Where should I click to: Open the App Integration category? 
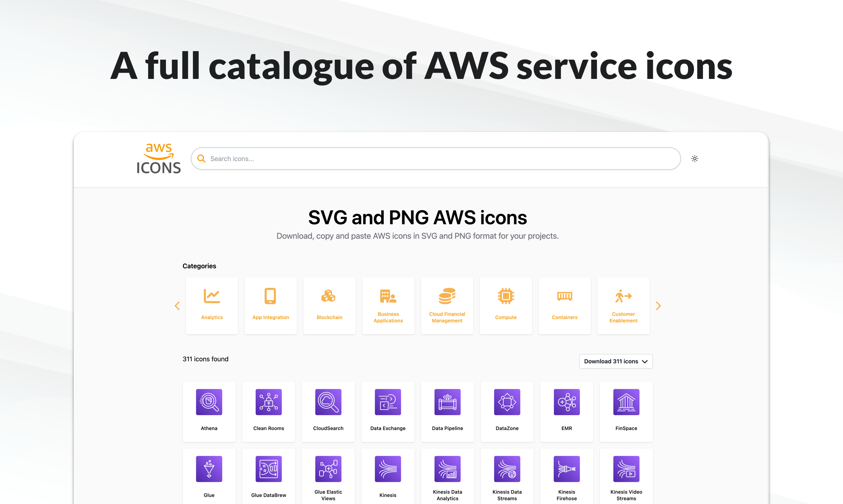click(x=270, y=306)
